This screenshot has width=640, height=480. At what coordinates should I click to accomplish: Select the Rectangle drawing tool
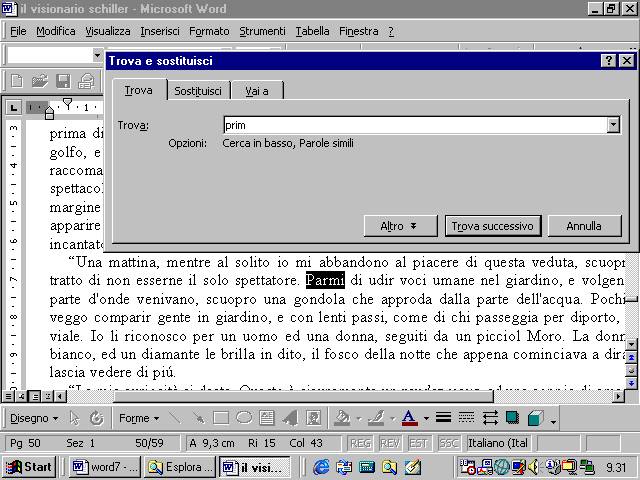pos(221,418)
